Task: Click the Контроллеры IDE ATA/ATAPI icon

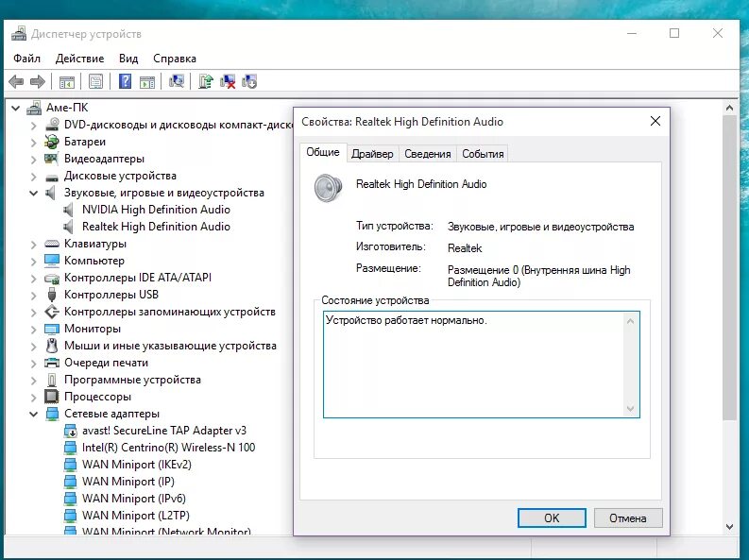Action: (x=52, y=278)
